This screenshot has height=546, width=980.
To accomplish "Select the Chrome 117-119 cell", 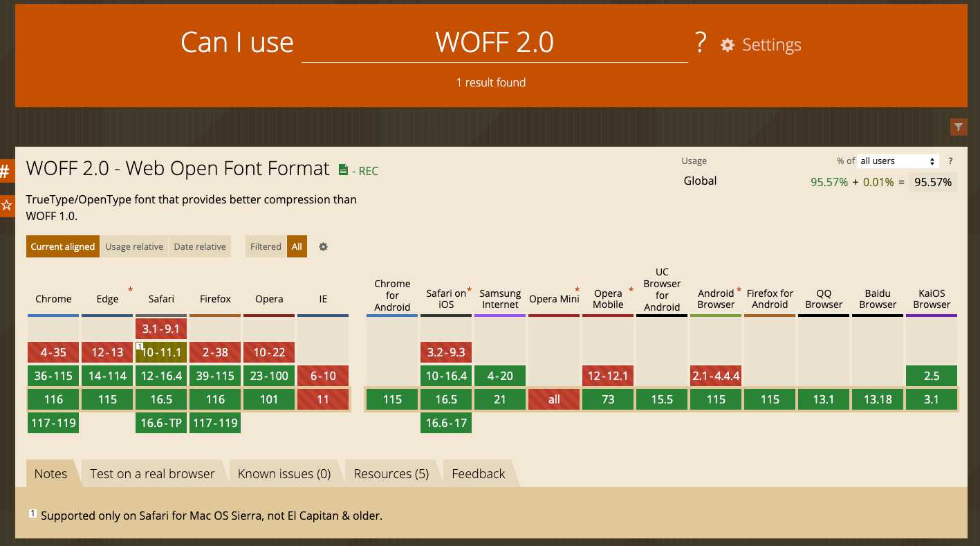I will (53, 423).
